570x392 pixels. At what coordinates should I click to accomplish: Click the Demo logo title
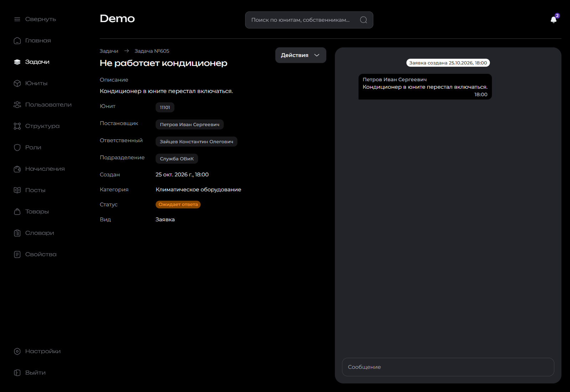pos(117,19)
